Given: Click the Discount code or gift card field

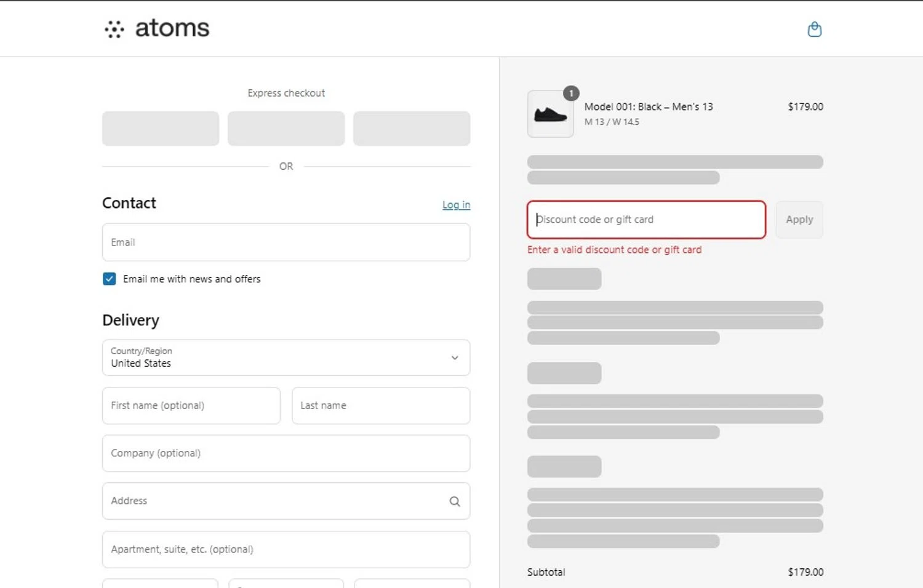Looking at the screenshot, I should (646, 220).
